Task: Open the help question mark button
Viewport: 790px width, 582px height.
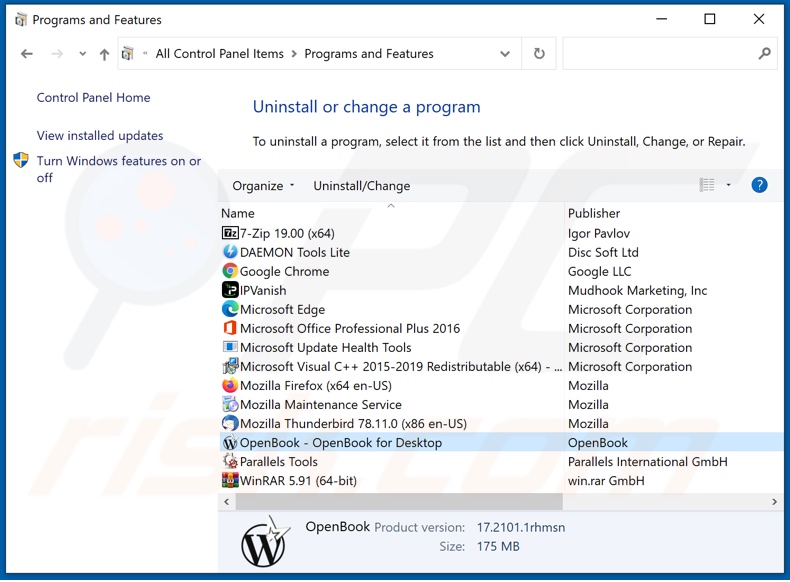Action: [x=759, y=185]
